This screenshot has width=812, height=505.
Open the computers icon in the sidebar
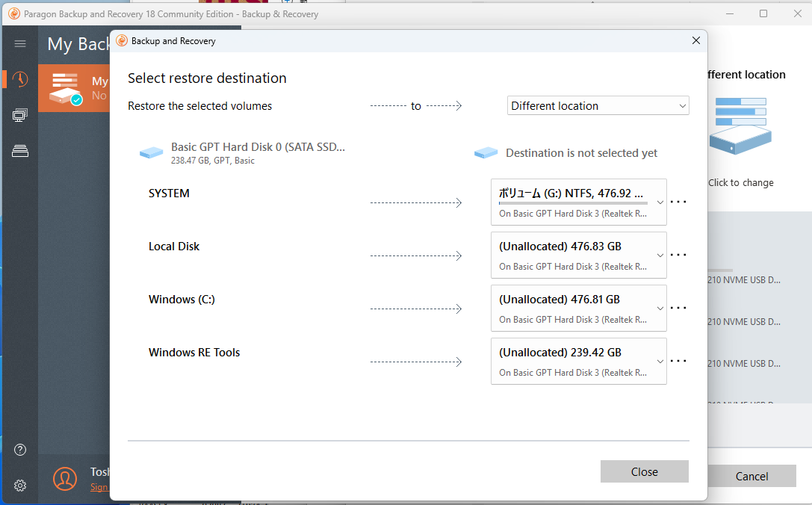20,115
